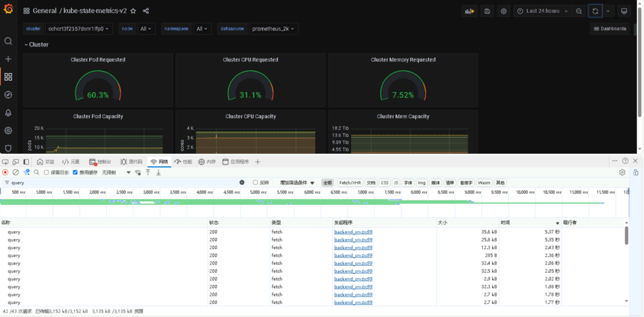Screen dimensions: 644x317
Task: Switch to the 欢迎 tab
Action: [45, 162]
